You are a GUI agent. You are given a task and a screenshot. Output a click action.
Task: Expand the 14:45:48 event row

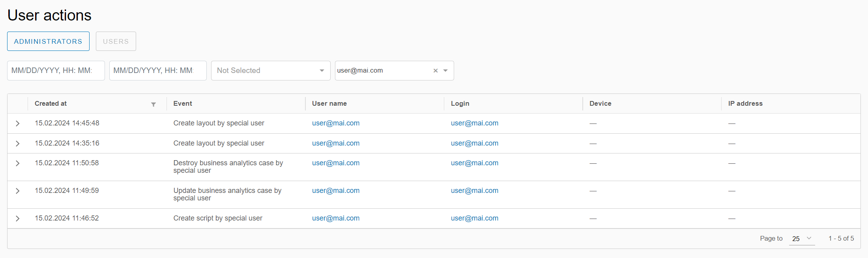[x=18, y=123]
